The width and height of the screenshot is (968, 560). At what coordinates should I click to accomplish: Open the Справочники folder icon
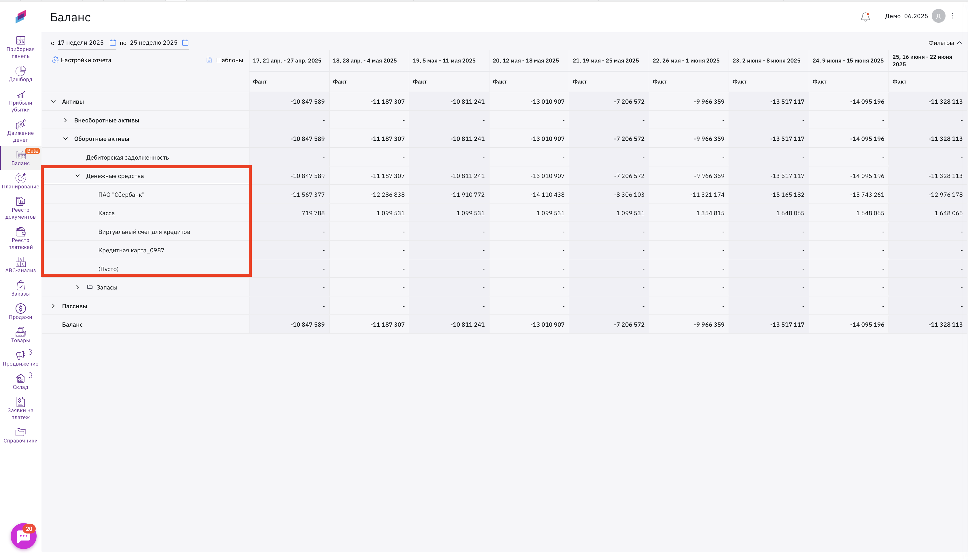(x=20, y=432)
